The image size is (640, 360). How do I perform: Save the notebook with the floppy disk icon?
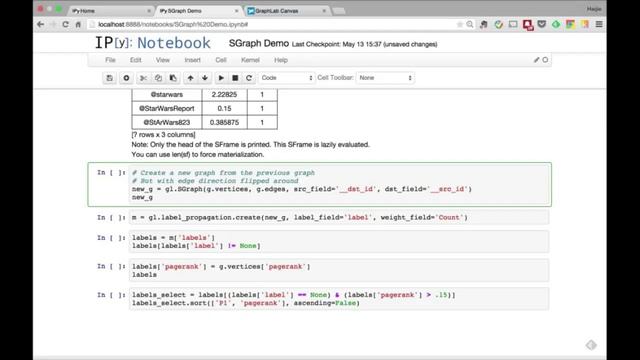(109, 78)
